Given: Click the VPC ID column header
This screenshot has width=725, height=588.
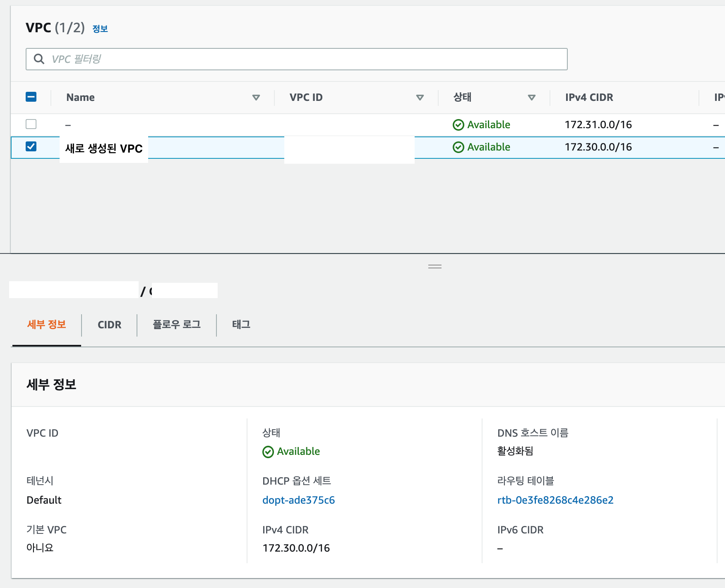Looking at the screenshot, I should (x=306, y=97).
